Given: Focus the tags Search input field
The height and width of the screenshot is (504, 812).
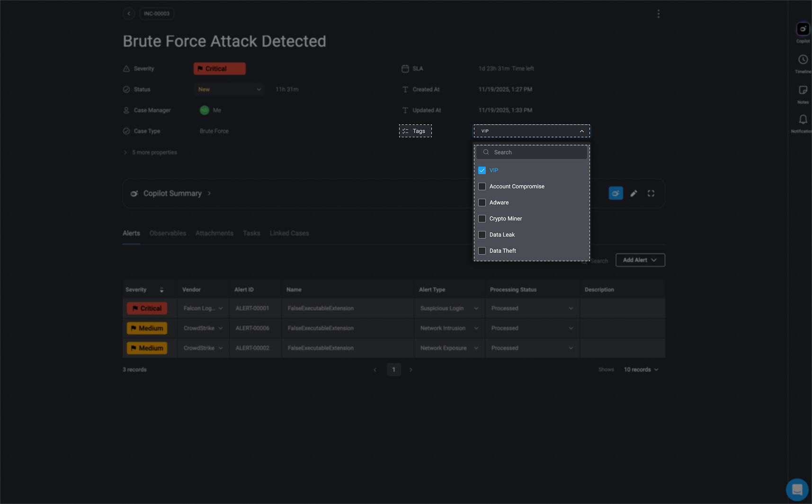Looking at the screenshot, I should [x=532, y=152].
